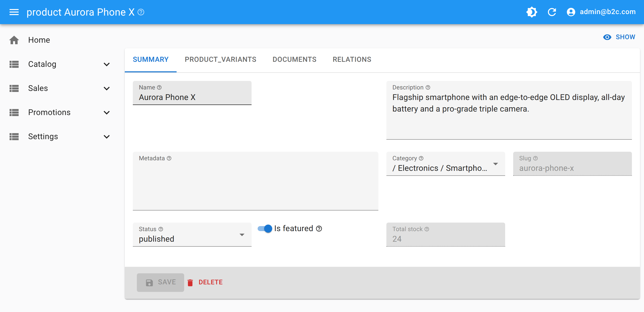Click the SHOW button label
The image size is (644, 312).
pyautogui.click(x=625, y=37)
